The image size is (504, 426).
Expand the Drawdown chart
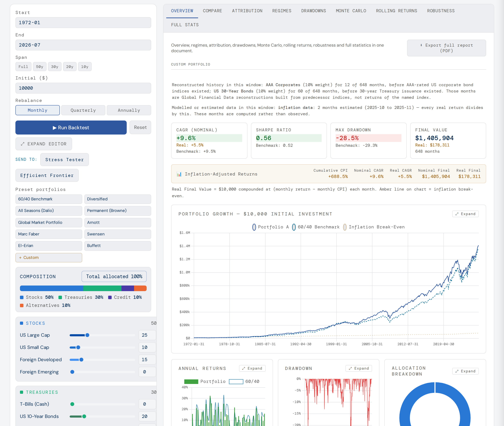[359, 368]
